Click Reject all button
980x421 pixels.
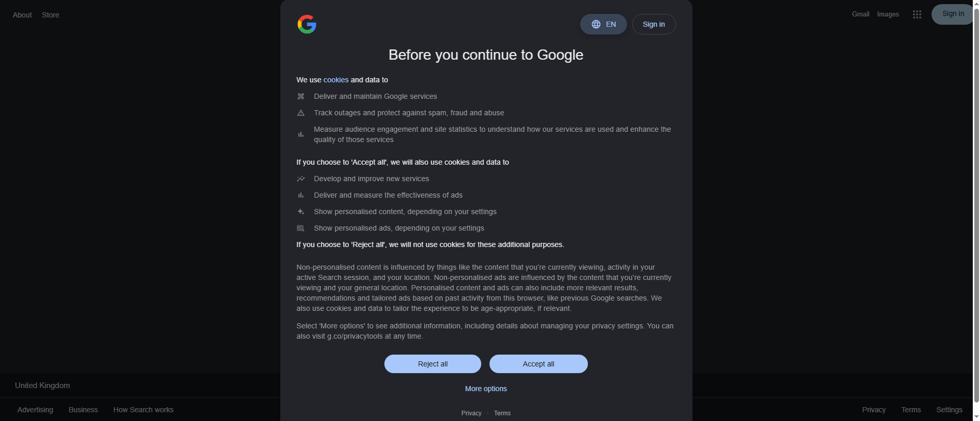pyautogui.click(x=433, y=364)
